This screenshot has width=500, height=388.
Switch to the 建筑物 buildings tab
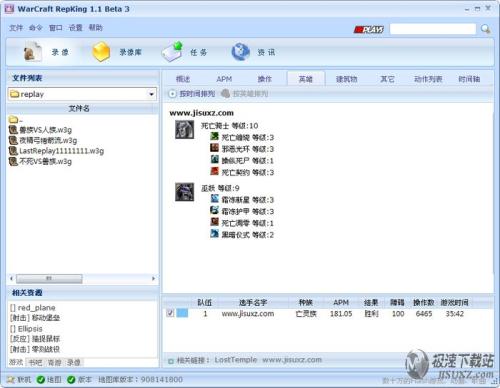pos(347,79)
